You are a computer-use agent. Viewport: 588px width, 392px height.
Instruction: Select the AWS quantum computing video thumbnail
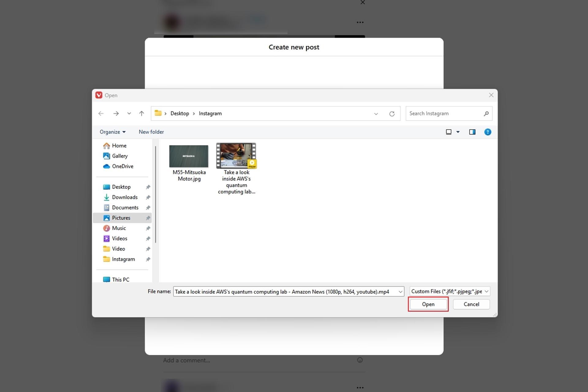pyautogui.click(x=236, y=156)
